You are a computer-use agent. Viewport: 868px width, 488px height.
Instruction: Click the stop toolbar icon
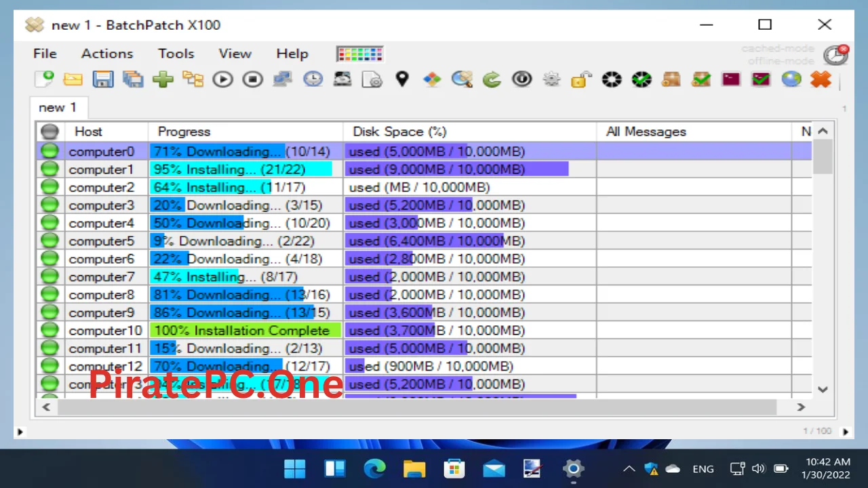point(252,79)
